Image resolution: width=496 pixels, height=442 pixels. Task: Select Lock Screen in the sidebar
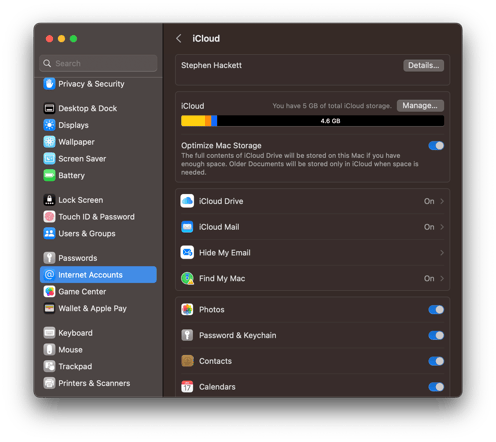[x=98, y=200]
